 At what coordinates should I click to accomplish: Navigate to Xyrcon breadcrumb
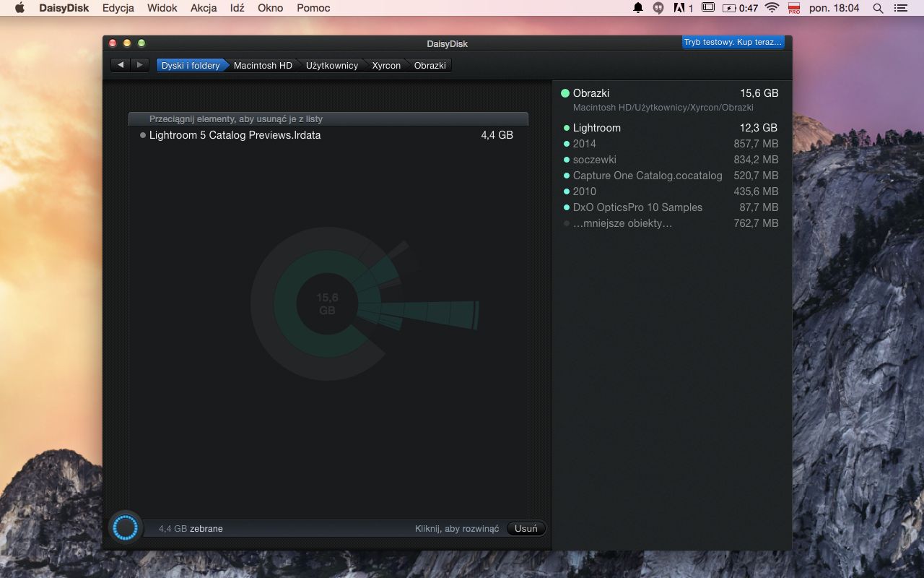pyautogui.click(x=386, y=65)
